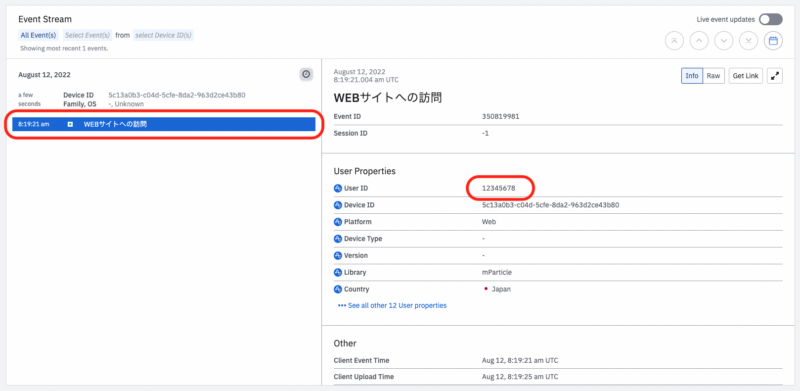Click the Get Link button
This screenshot has width=800, height=391.
tap(745, 76)
